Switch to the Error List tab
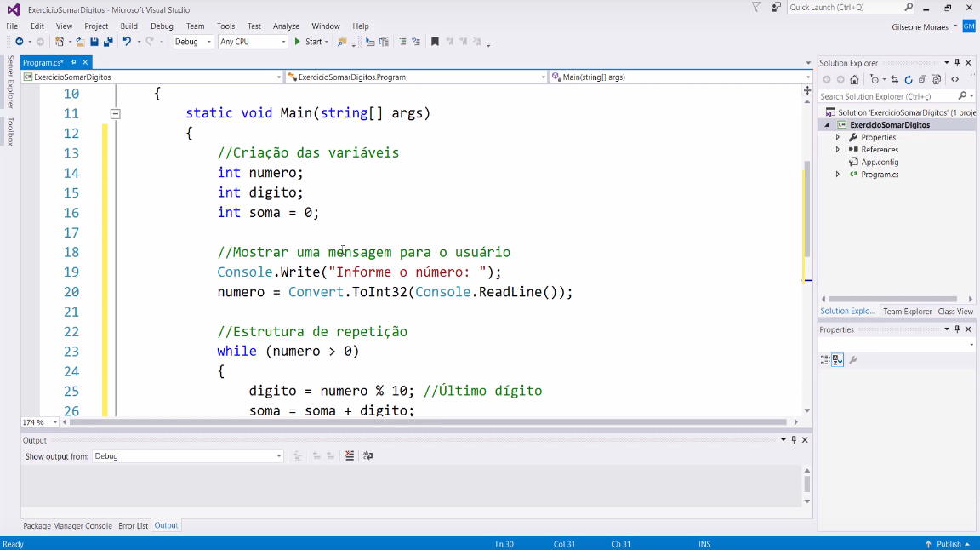 pos(133,525)
